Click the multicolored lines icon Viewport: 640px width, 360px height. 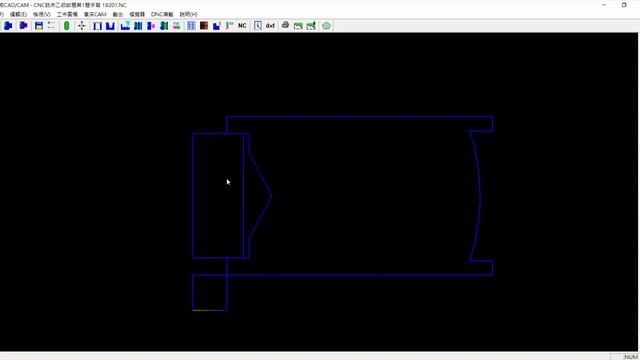click(x=176, y=26)
